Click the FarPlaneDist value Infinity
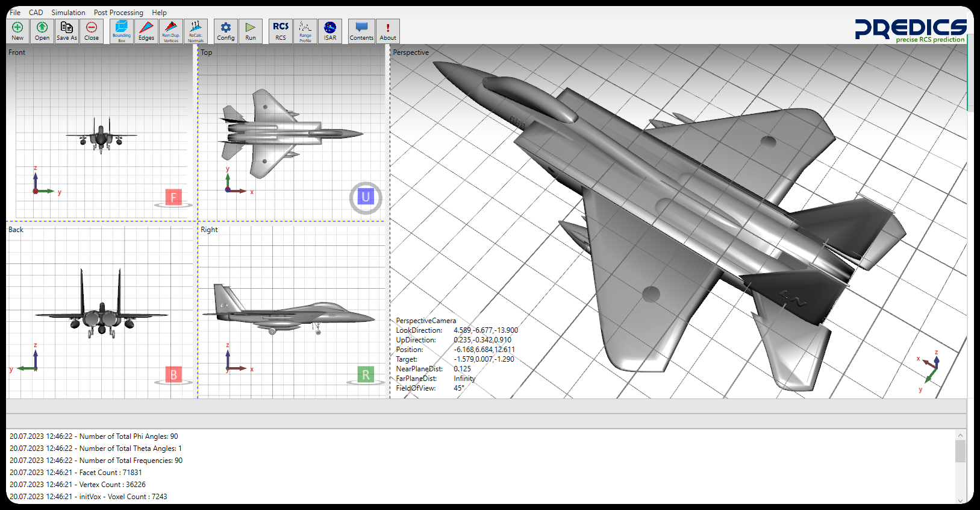The width and height of the screenshot is (980, 510). click(x=464, y=379)
